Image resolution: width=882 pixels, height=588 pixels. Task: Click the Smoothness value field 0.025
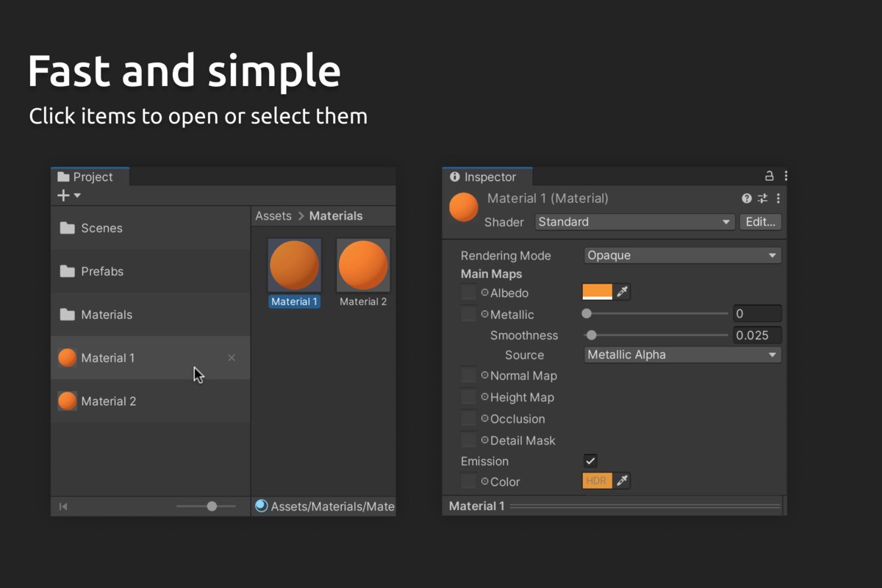(x=757, y=335)
